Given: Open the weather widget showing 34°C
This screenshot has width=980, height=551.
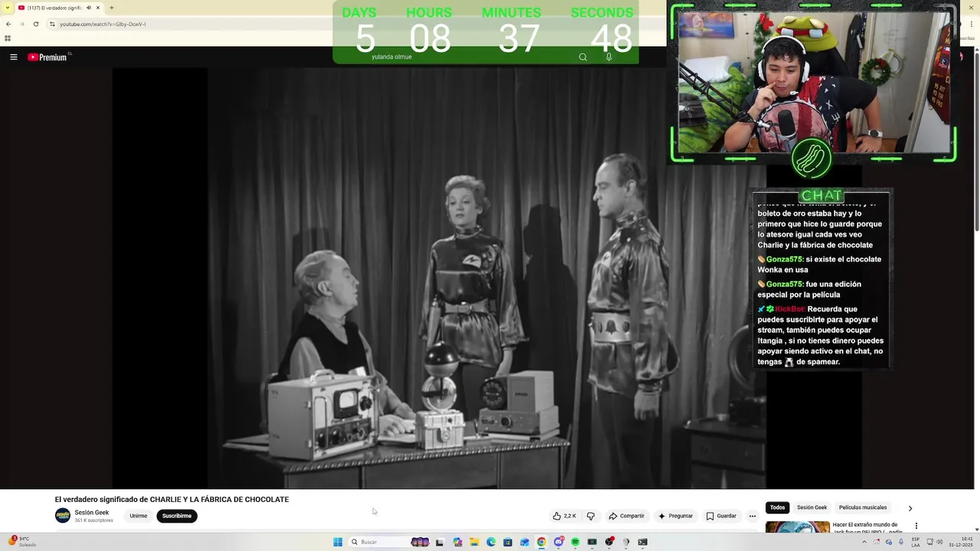Looking at the screenshot, I should tap(21, 541).
